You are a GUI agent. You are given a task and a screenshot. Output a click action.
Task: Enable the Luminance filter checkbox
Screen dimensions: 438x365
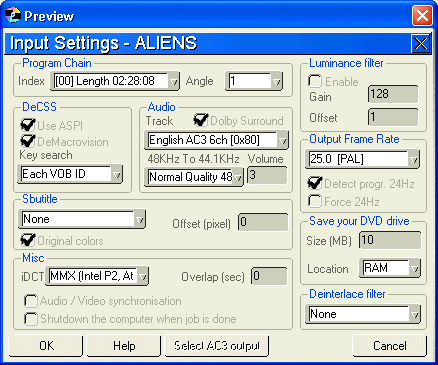tap(315, 81)
